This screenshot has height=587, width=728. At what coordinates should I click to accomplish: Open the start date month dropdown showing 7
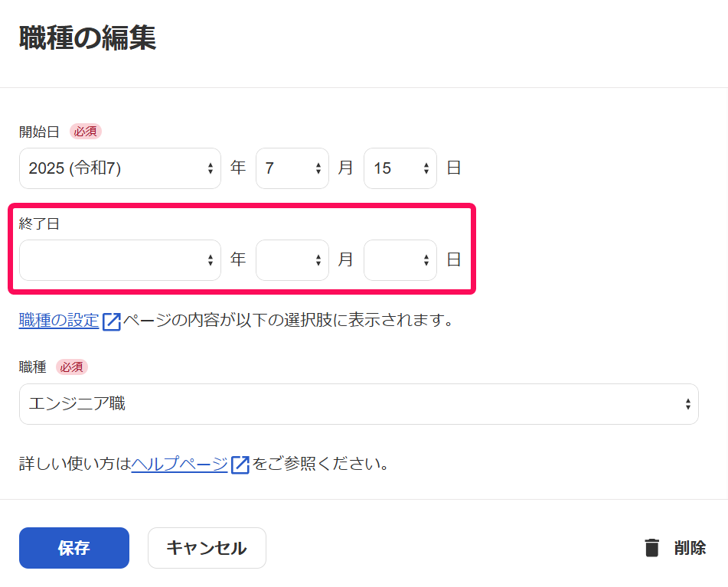click(292, 168)
